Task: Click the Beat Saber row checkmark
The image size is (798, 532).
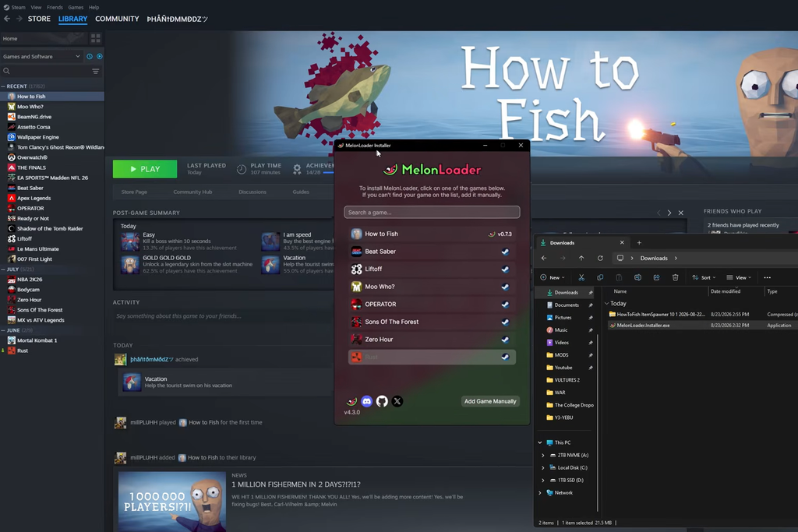Action: [505, 252]
